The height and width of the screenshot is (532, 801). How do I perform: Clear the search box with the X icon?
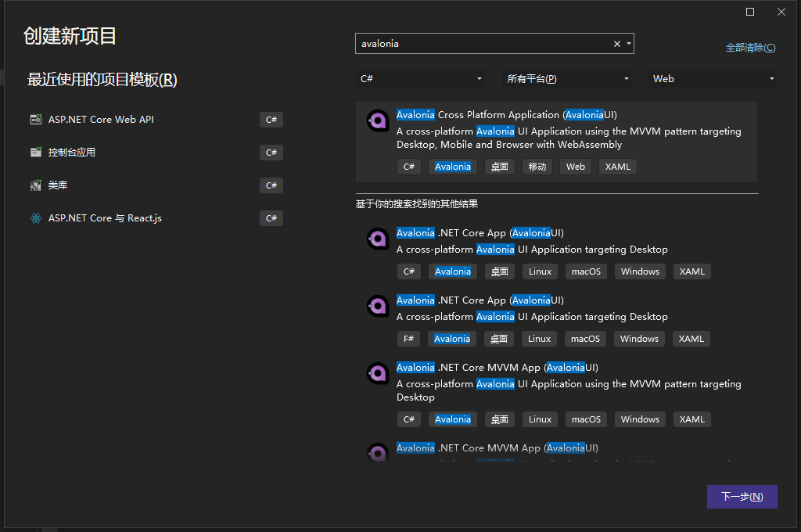click(x=617, y=44)
